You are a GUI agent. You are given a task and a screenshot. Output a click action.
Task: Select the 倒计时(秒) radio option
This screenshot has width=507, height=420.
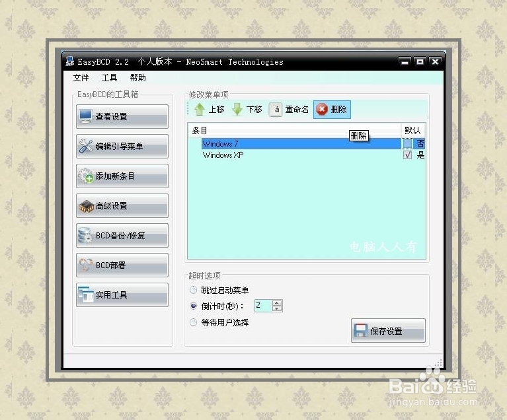193,306
